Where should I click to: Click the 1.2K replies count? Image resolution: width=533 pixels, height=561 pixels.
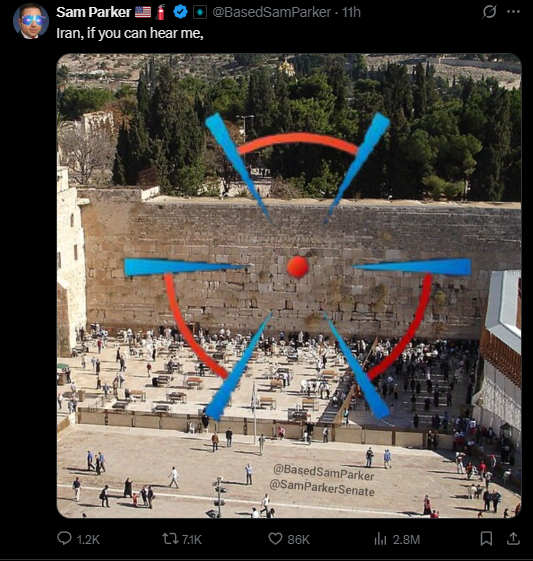(88, 539)
